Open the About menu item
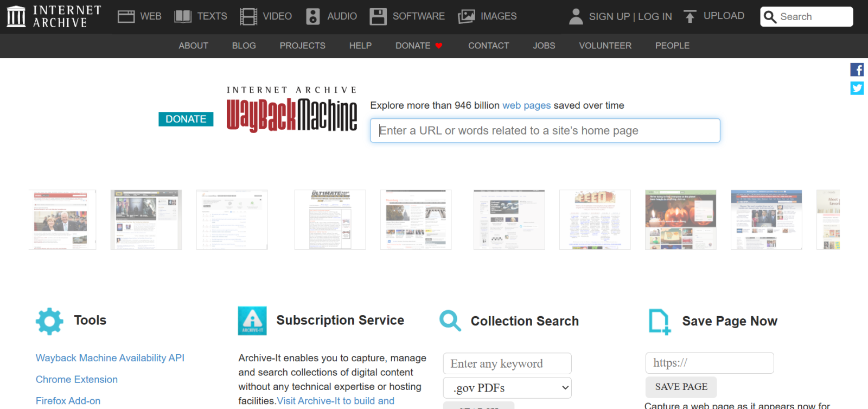This screenshot has width=868, height=409. [x=193, y=46]
